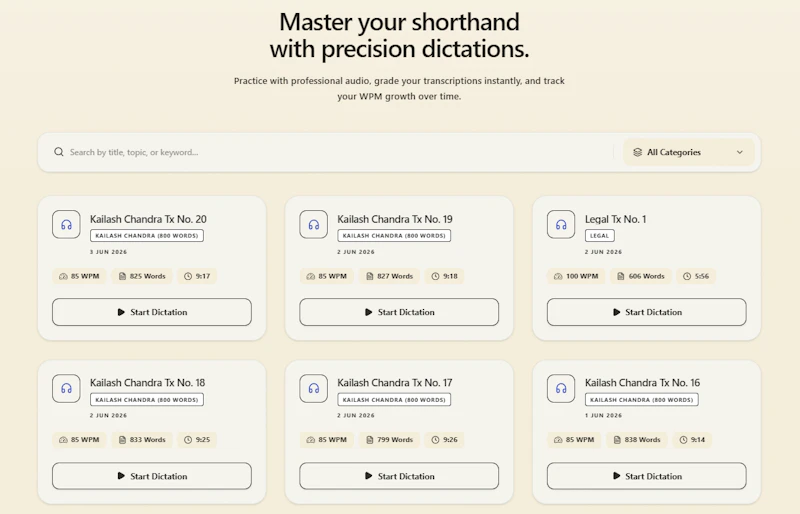Click the 9:26 duration stat
This screenshot has height=514, width=800.
click(444, 439)
